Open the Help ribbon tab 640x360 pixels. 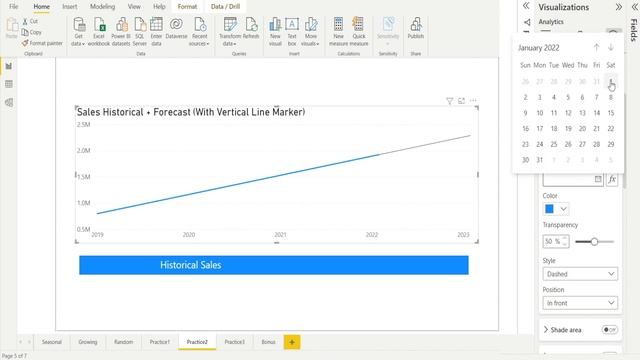click(159, 7)
